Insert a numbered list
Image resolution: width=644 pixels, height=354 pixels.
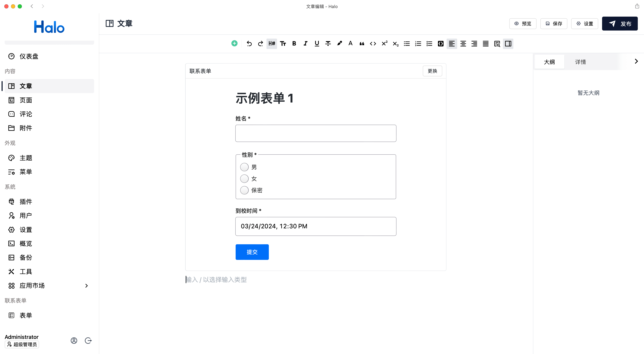tap(418, 43)
